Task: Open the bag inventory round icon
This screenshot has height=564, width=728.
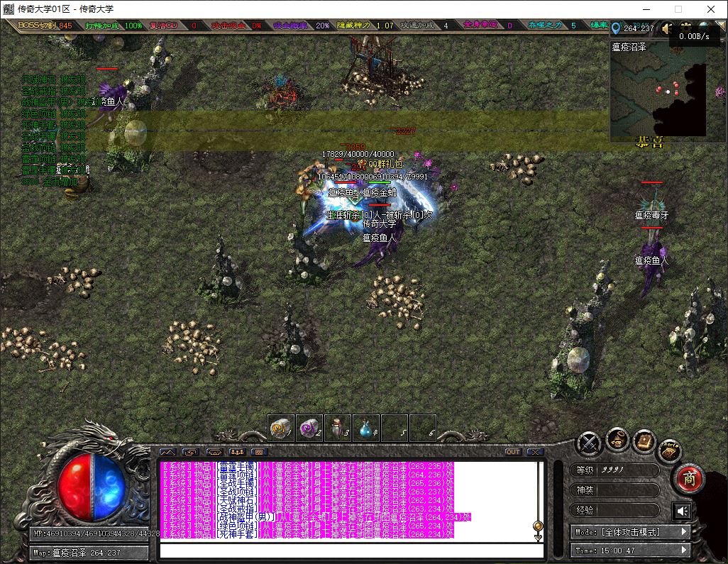Action: tap(617, 439)
